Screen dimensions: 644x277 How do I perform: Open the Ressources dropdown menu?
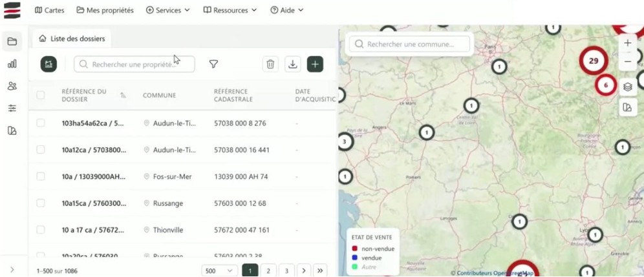230,10
